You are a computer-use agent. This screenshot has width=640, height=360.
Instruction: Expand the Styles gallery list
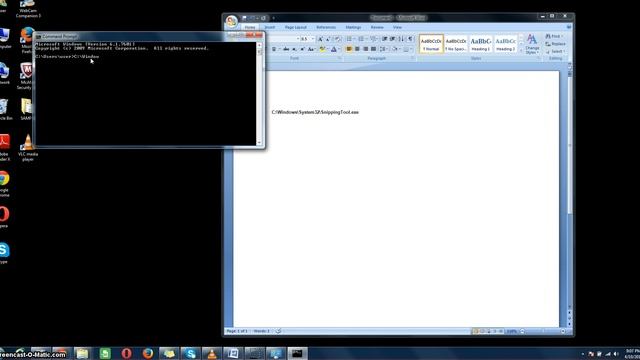pyautogui.click(x=521, y=49)
